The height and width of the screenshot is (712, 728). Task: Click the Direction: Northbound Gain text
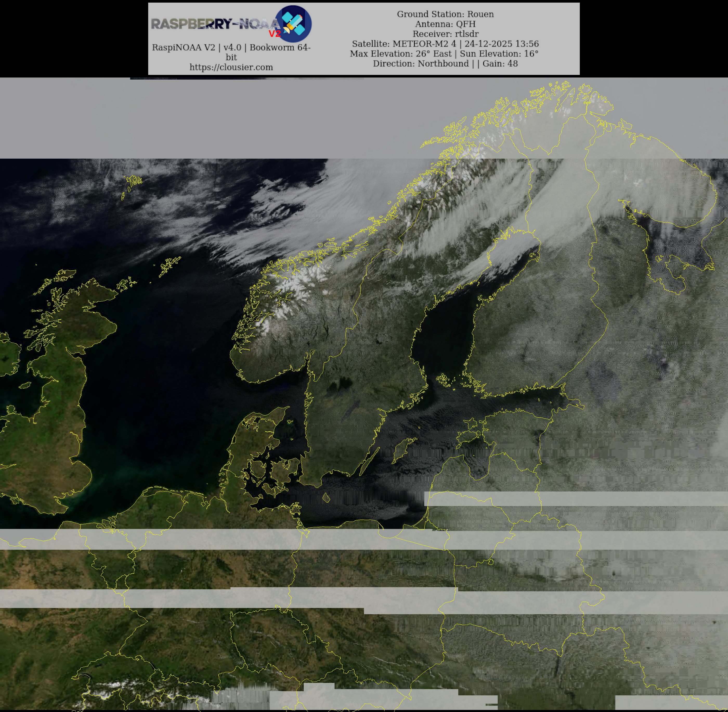[445, 63]
